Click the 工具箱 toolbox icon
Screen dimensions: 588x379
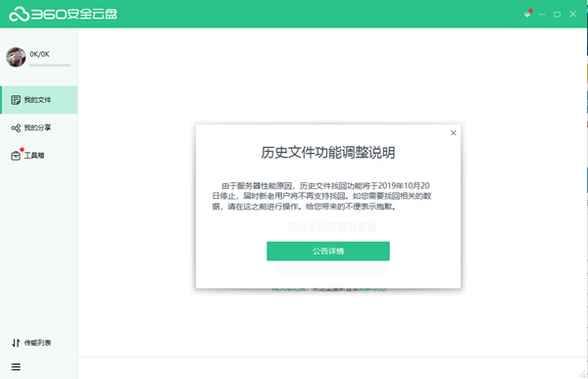tap(16, 156)
